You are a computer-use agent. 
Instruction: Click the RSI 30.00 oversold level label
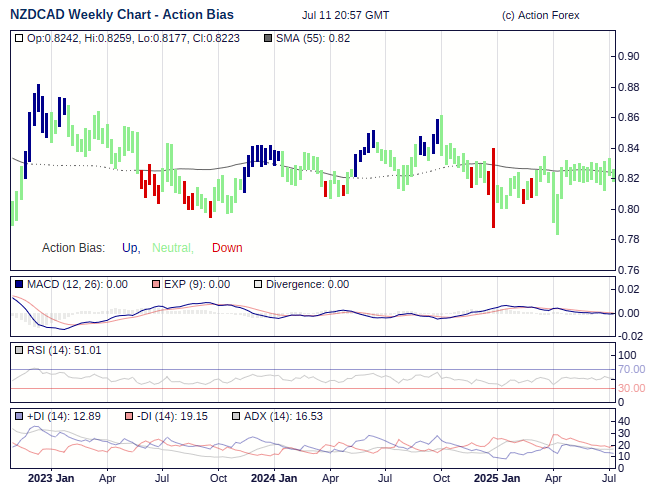[631, 388]
